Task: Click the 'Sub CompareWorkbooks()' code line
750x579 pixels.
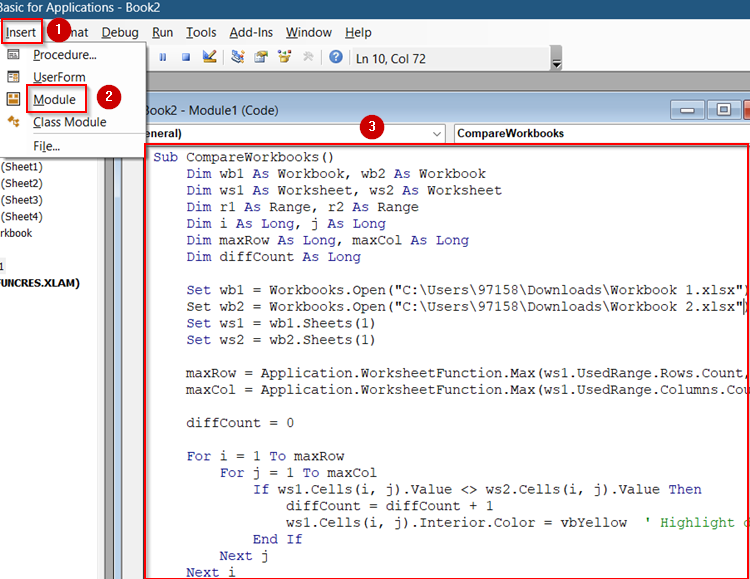Action: pos(243,157)
